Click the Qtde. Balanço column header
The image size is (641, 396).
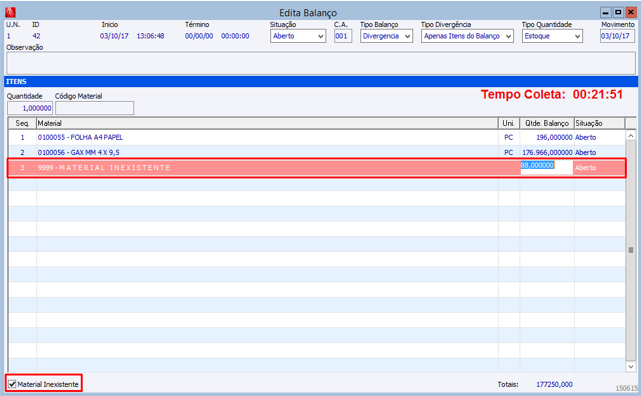(x=547, y=123)
